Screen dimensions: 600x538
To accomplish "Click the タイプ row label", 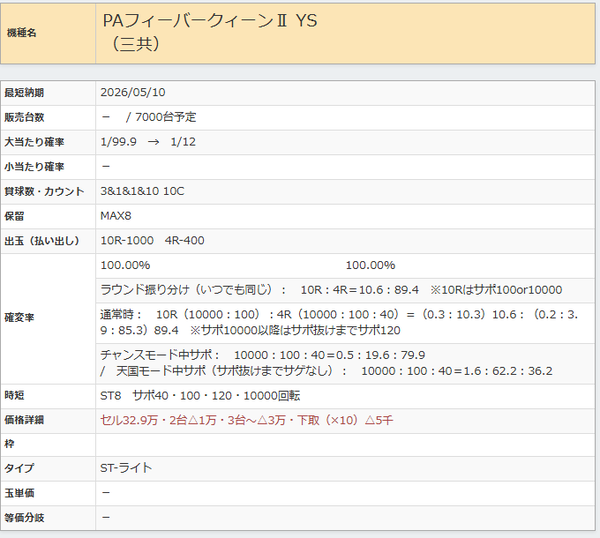I will pos(19,468).
